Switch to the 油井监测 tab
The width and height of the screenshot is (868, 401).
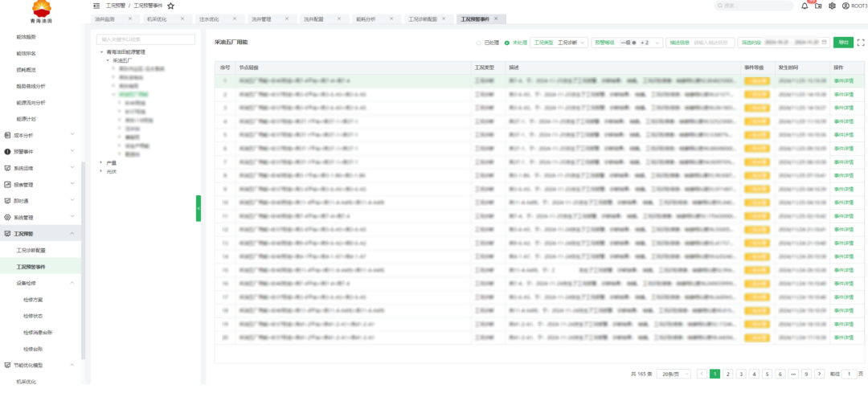pyautogui.click(x=104, y=18)
